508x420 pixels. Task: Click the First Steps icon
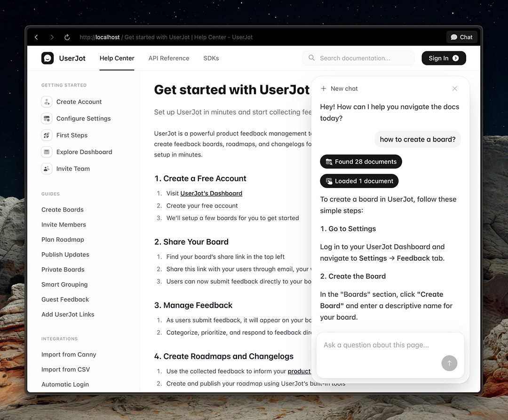(x=47, y=135)
